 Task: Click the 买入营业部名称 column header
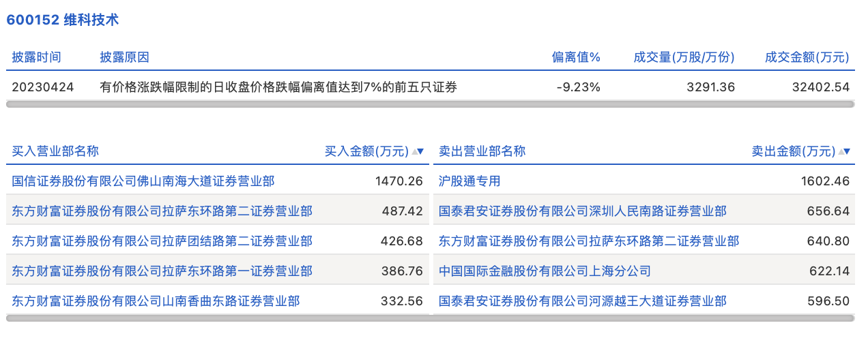click(55, 151)
